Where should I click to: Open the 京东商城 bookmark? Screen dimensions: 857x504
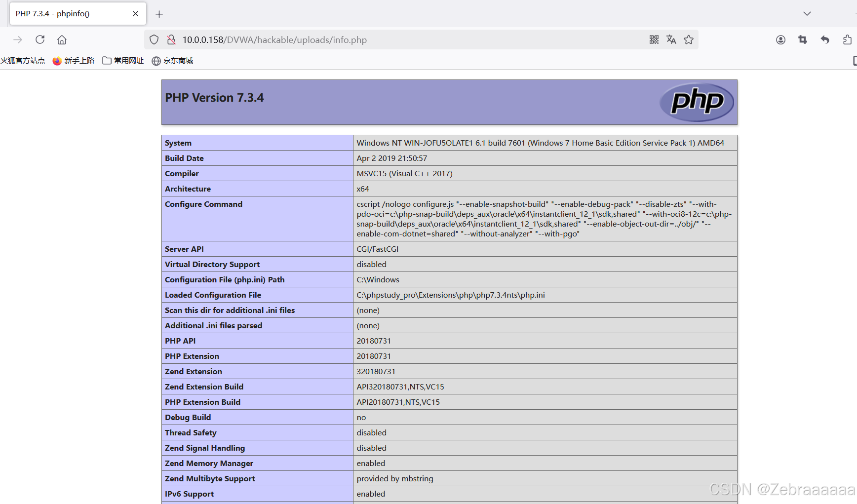[x=172, y=61]
